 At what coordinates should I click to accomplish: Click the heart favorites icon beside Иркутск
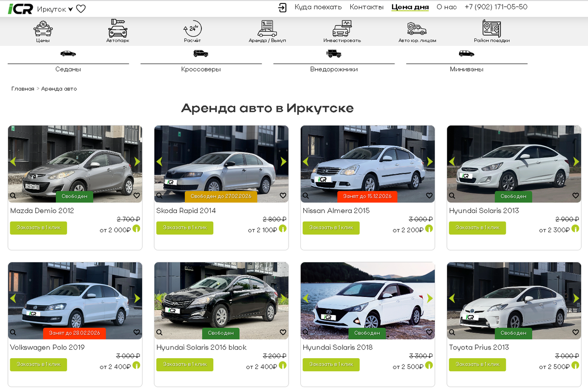(81, 9)
